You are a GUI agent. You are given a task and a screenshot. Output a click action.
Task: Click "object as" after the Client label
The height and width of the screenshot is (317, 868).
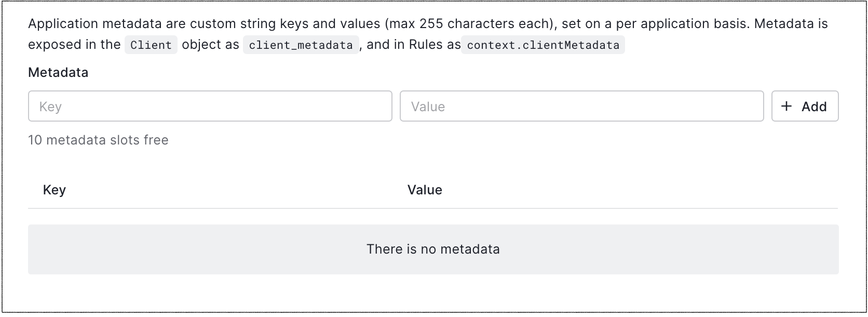click(210, 45)
